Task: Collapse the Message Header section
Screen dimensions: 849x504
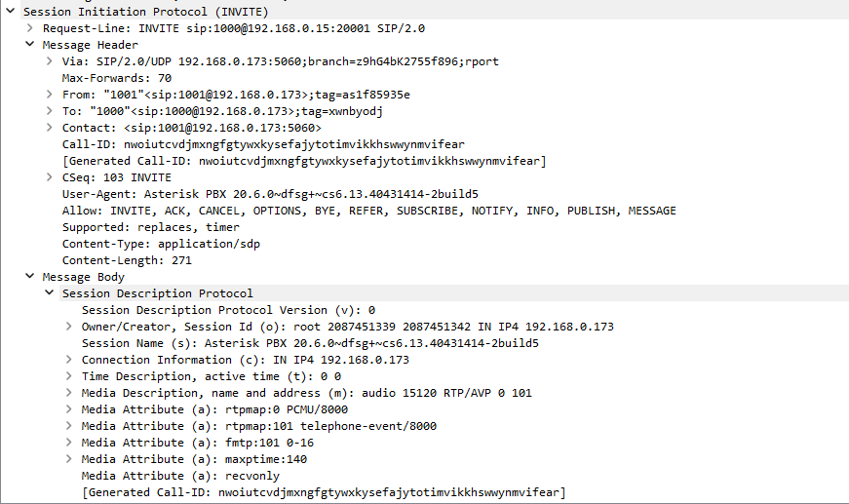Action: click(30, 44)
